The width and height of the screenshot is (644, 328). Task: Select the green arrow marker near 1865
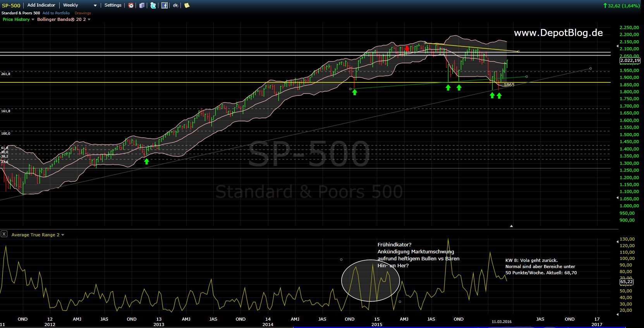point(499,95)
